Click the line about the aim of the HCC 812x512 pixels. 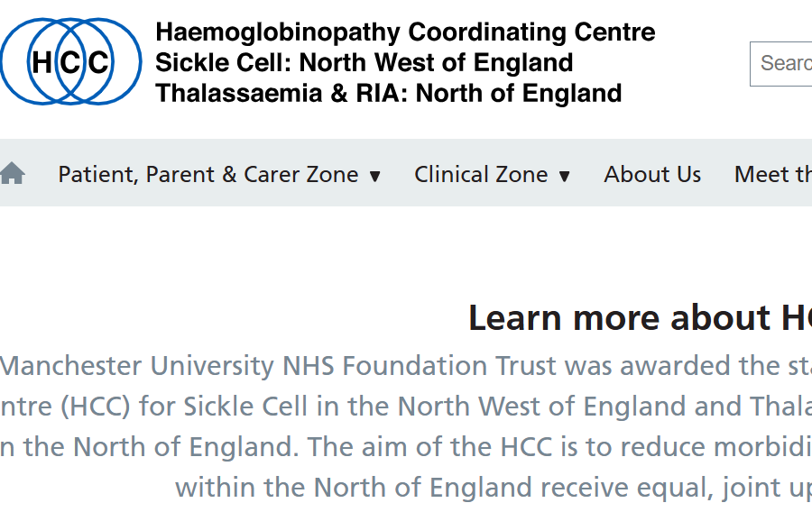(x=406, y=447)
